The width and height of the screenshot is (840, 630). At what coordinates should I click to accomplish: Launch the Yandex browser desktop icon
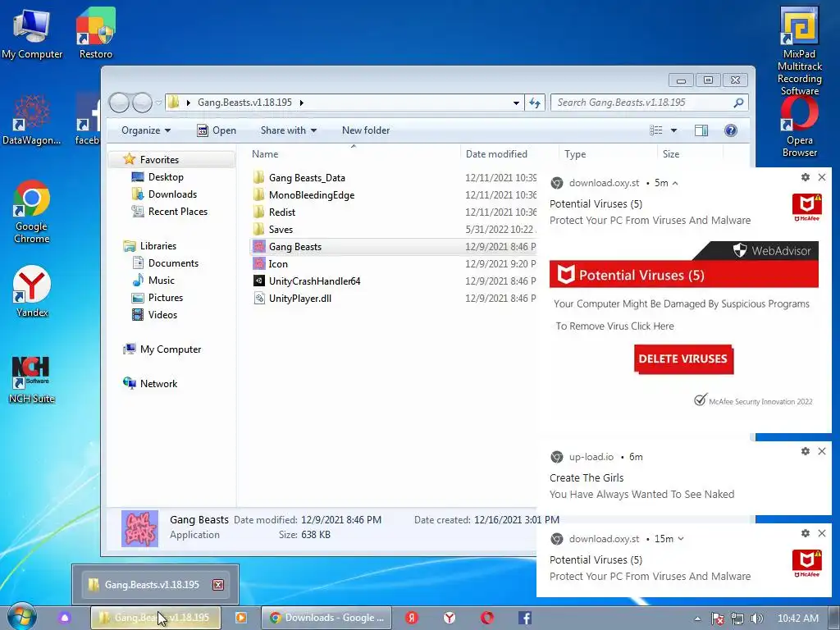pos(32,291)
